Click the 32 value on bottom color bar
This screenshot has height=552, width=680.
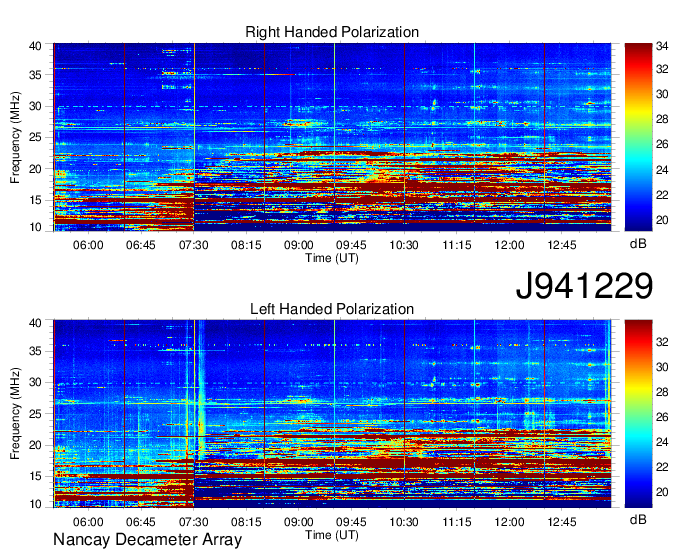pos(662,342)
